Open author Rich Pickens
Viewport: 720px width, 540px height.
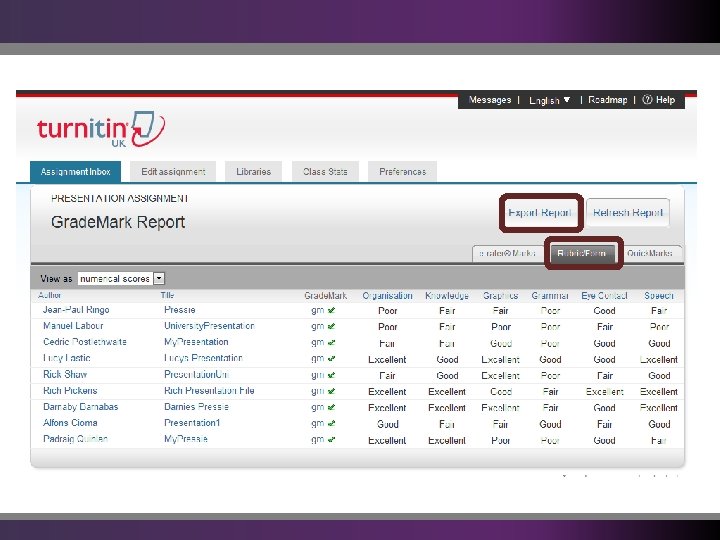70,391
